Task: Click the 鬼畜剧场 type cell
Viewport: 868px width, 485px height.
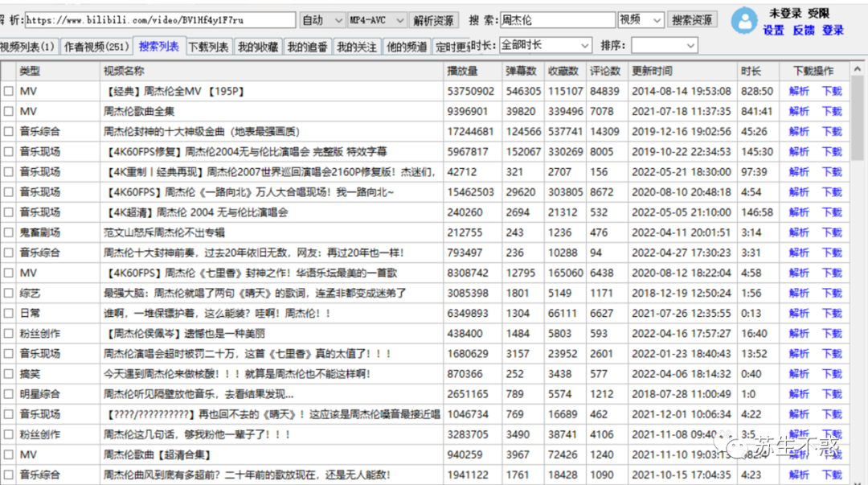Action: coord(40,232)
